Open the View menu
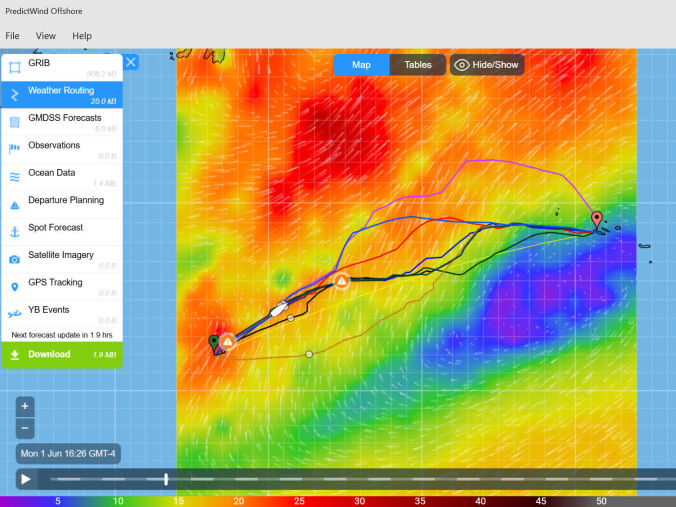Image resolution: width=676 pixels, height=507 pixels. tap(46, 36)
